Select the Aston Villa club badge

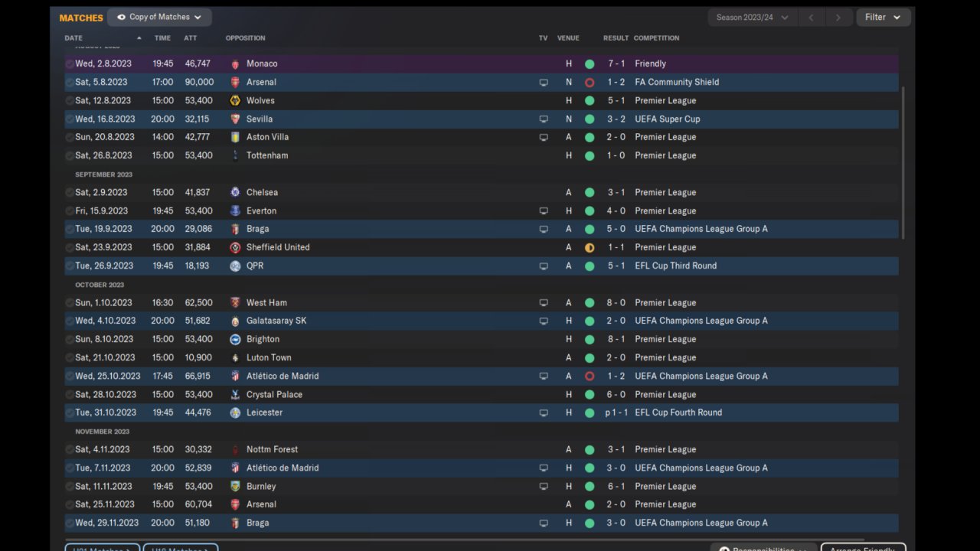235,137
